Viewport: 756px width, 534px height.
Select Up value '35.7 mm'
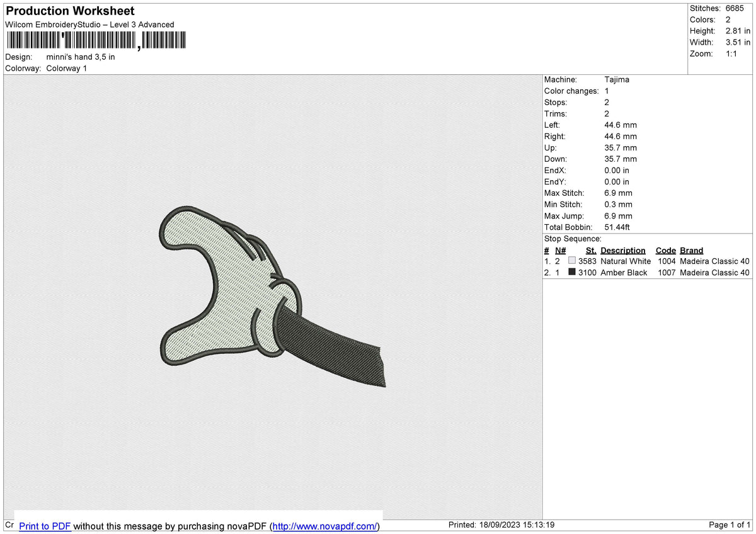pyautogui.click(x=621, y=147)
